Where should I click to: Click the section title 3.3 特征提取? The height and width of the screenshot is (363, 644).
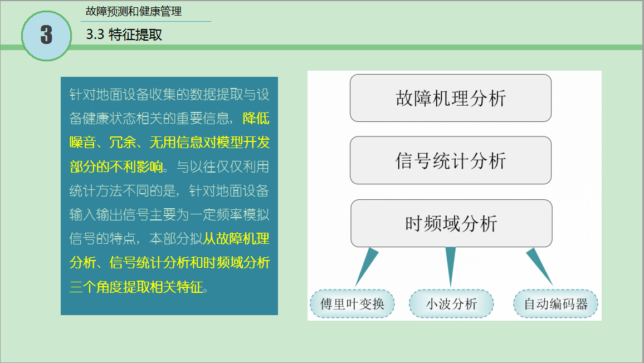point(124,35)
